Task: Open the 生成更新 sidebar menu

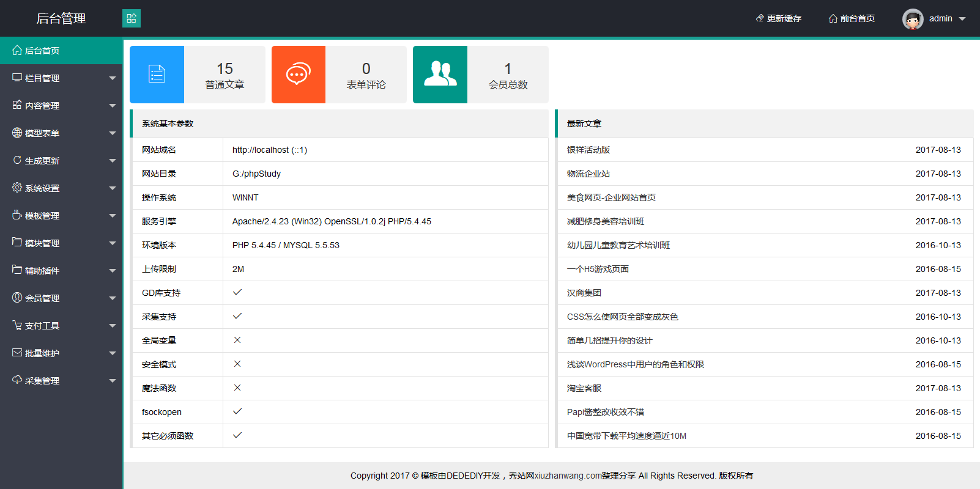Action: 42,161
